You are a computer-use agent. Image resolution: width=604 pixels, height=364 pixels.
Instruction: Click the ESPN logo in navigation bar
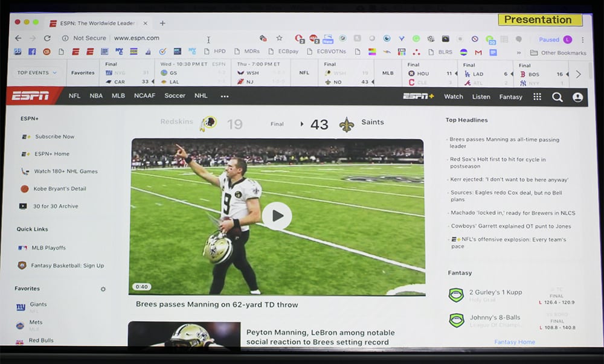coord(31,96)
